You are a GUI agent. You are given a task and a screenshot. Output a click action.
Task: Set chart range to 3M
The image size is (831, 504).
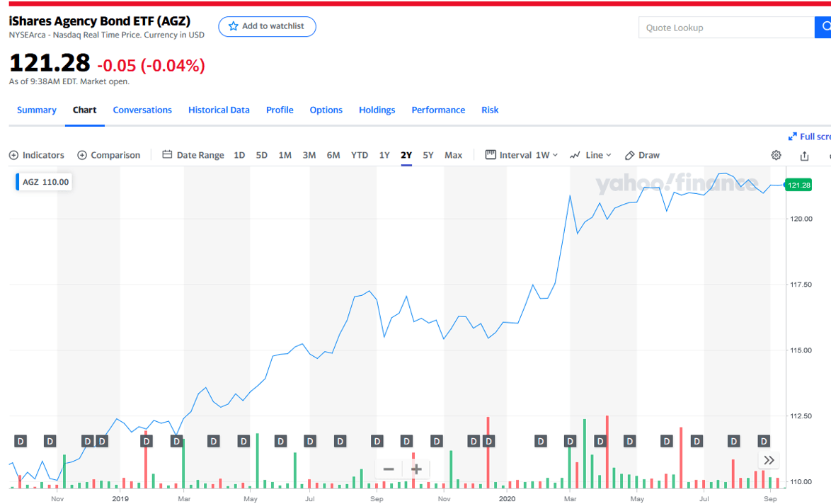tap(309, 155)
